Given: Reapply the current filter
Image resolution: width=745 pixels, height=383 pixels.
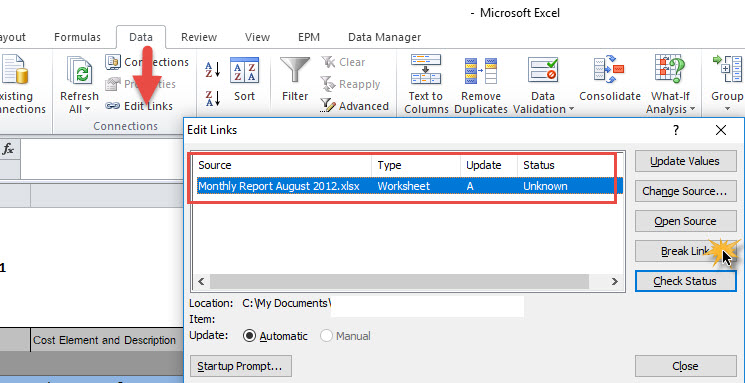Looking at the screenshot, I should (351, 84).
